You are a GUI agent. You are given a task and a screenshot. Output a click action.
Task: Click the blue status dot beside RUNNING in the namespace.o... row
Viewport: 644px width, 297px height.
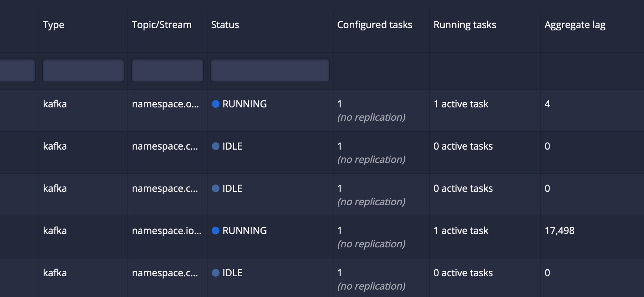click(x=216, y=104)
